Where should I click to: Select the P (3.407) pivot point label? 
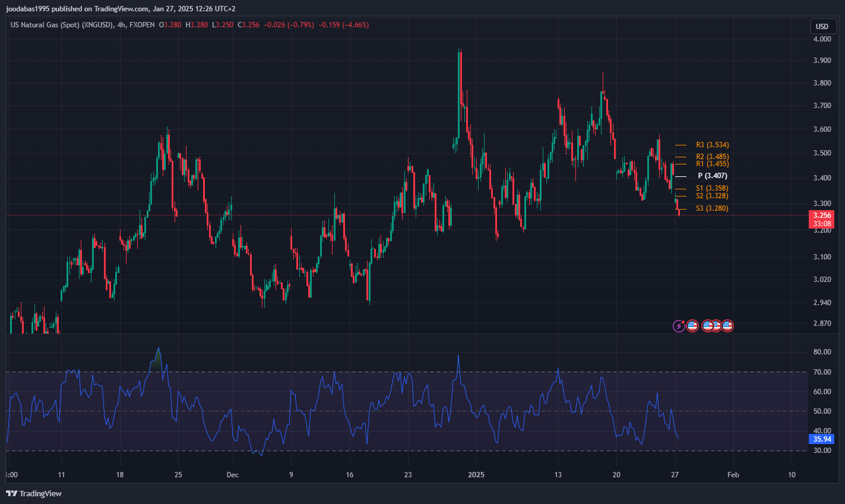click(712, 176)
